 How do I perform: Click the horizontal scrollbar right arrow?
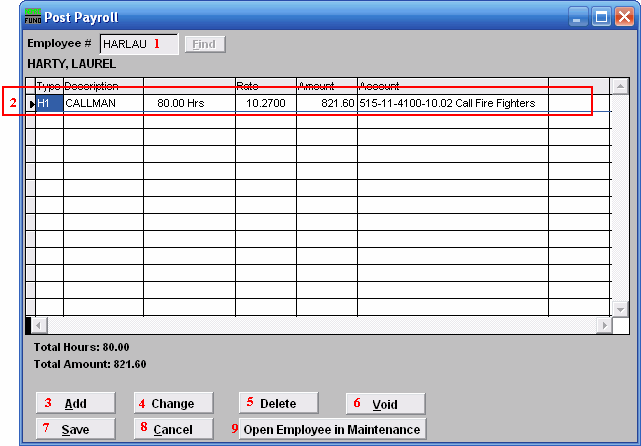tap(603, 326)
